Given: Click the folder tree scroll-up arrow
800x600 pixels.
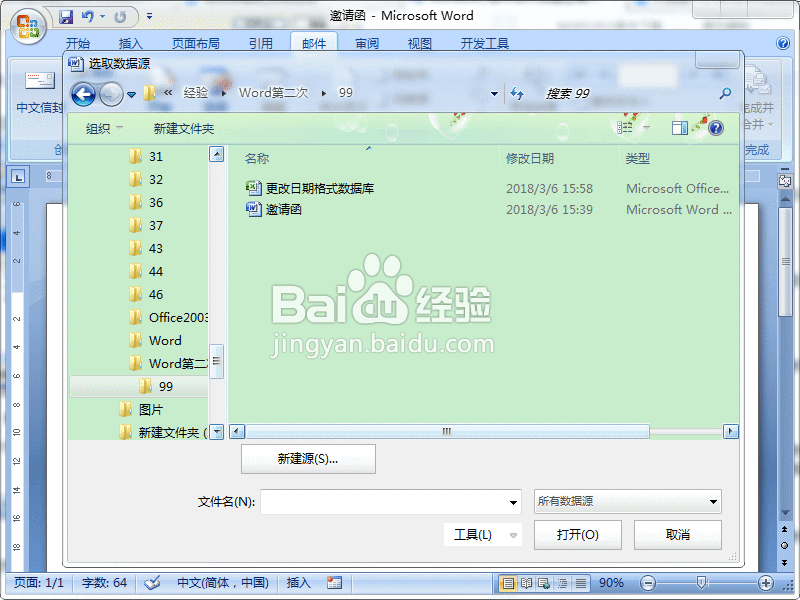Looking at the screenshot, I should click(216, 154).
